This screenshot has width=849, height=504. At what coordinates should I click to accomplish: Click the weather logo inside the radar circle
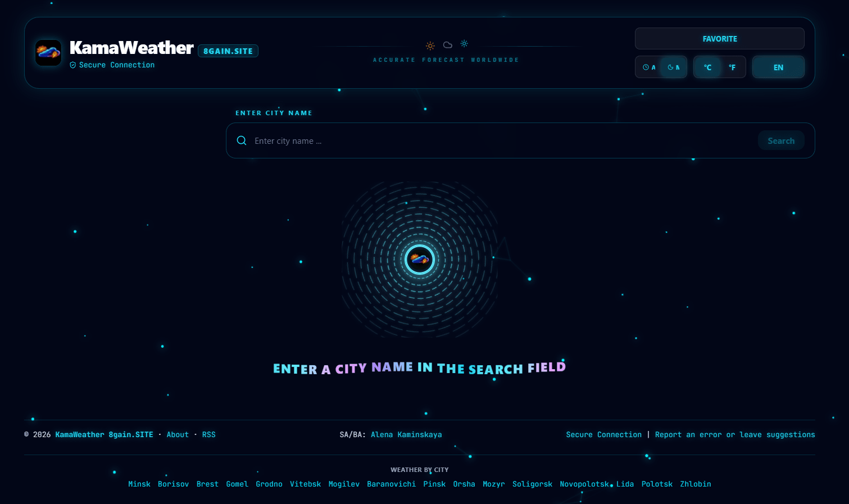[420, 259]
